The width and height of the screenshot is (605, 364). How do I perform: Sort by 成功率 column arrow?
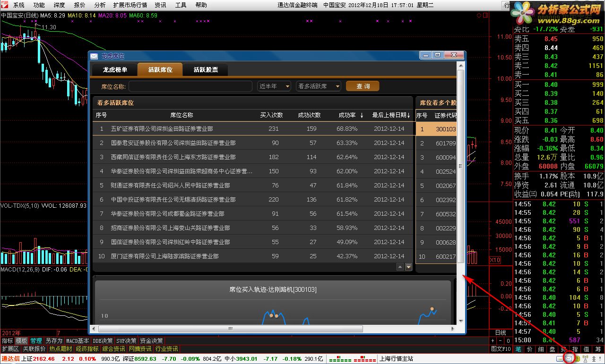[362, 115]
